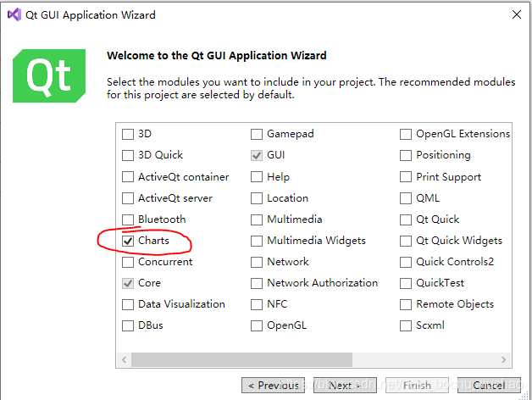
Task: Tick the QuickTest module
Action: pos(406,283)
